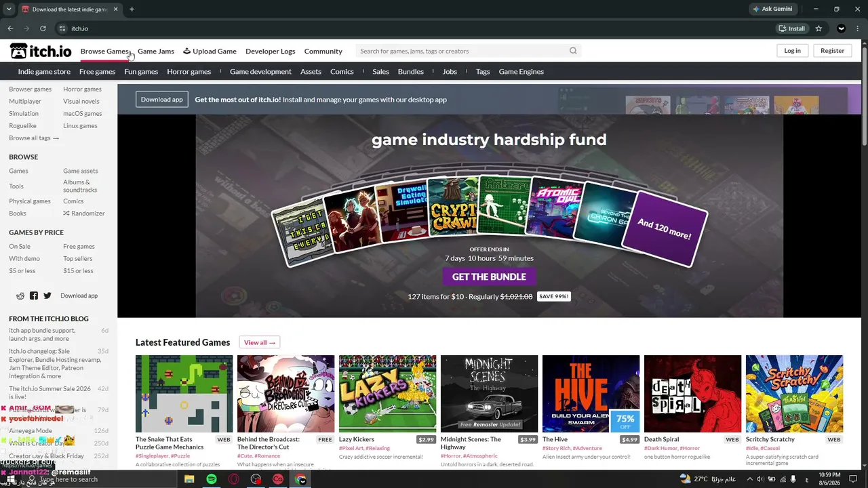Open File Explorer from the taskbar

189,479
